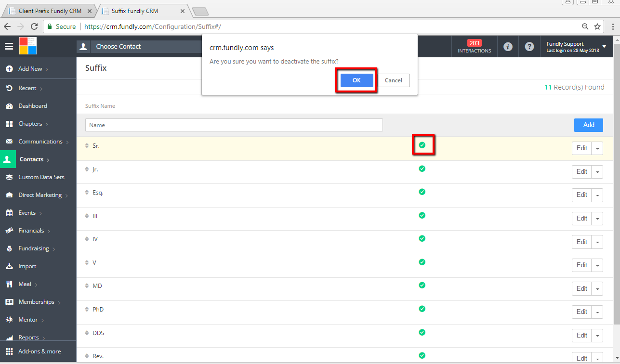Click the blue Add button
Viewport: 620px width, 364px height.
pos(589,125)
